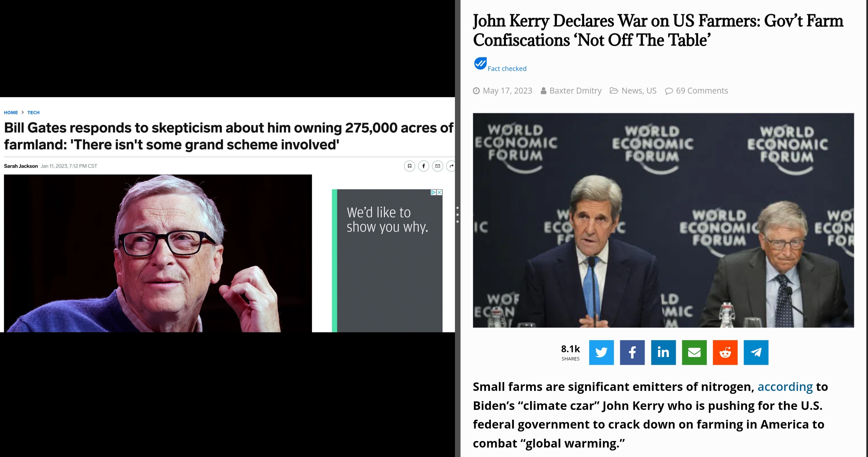This screenshot has height=457, width=868.
Task: Share article on Twitter
Action: [x=601, y=353]
